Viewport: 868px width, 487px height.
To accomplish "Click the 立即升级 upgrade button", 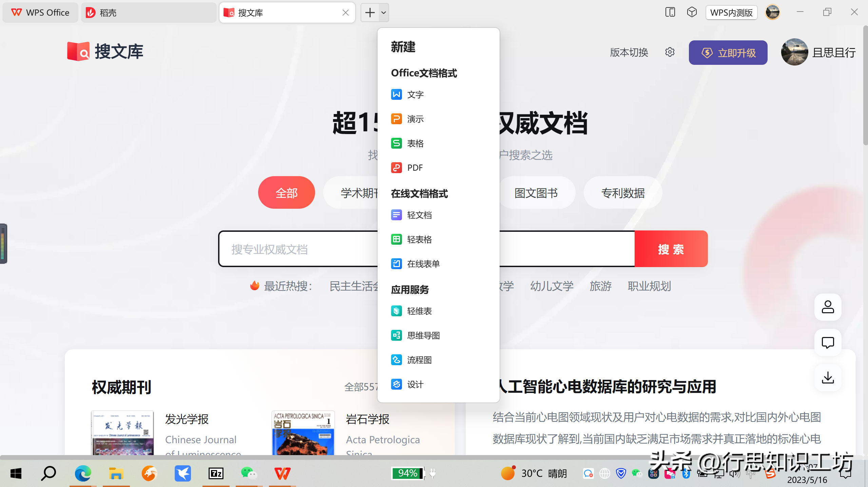I will click(x=728, y=53).
